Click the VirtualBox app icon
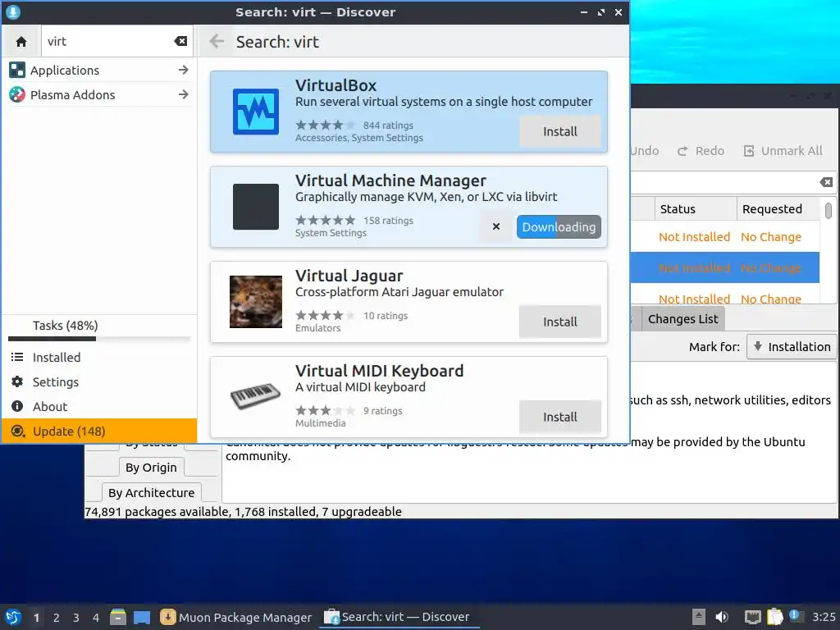The image size is (840, 630). point(256,112)
